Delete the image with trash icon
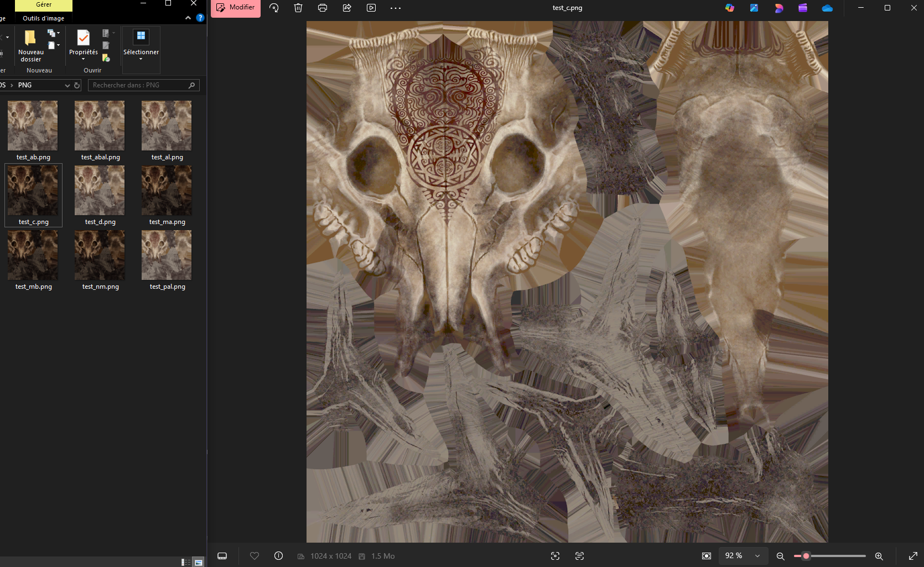 pyautogui.click(x=298, y=8)
